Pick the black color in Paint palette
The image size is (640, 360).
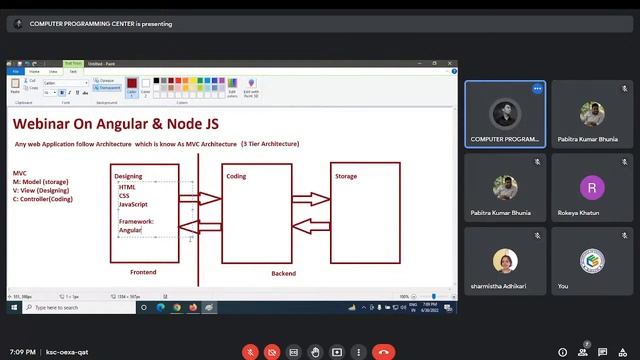tap(156, 81)
